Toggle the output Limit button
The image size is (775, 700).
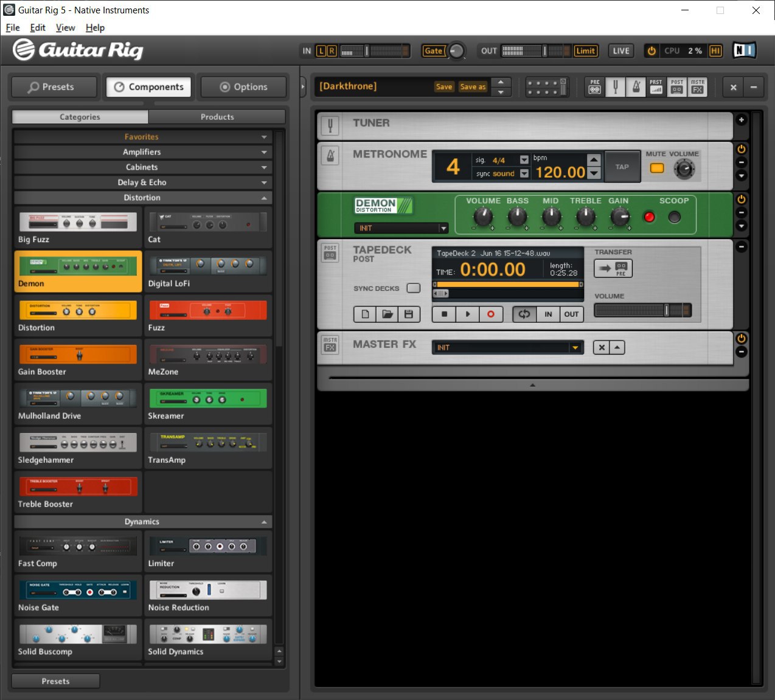585,50
